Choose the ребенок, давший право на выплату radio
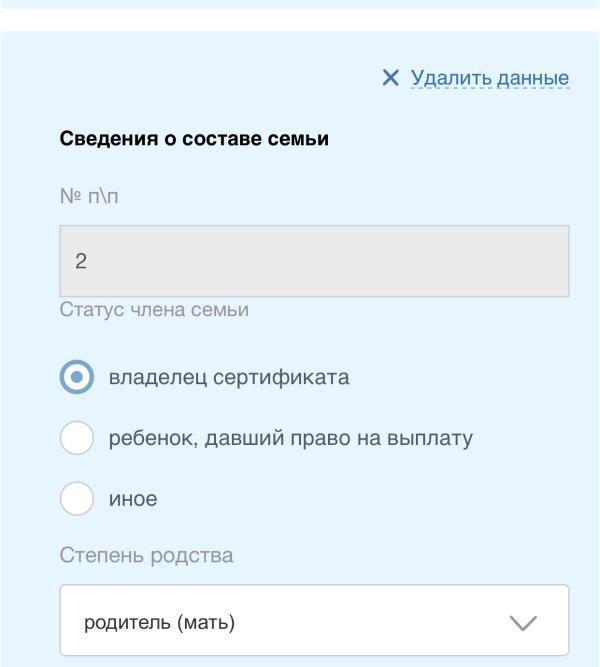 coord(77,438)
